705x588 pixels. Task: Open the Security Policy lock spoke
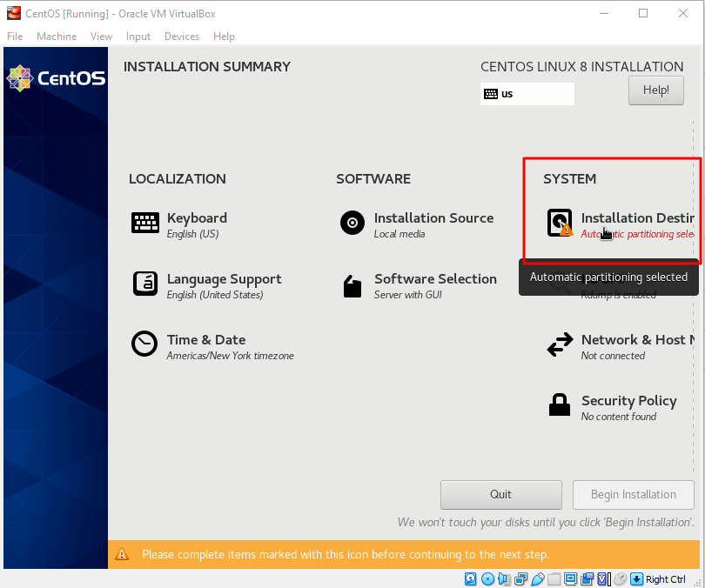(613, 407)
